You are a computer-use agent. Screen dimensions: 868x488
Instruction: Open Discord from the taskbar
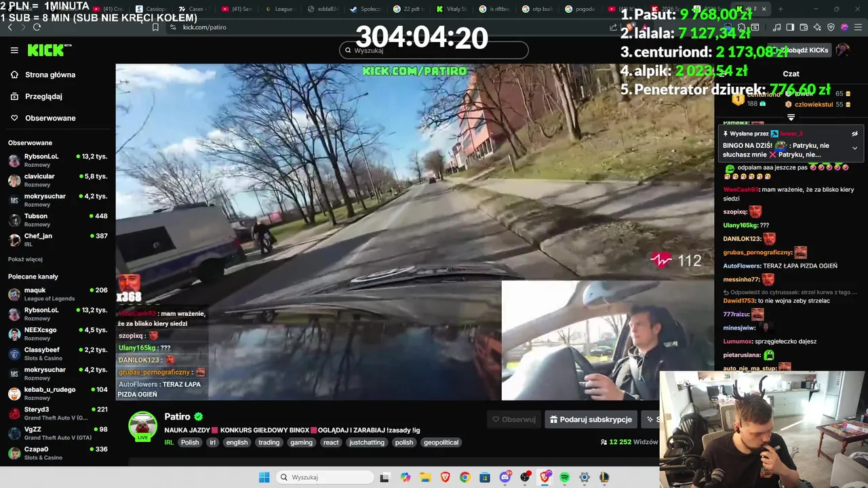505,477
